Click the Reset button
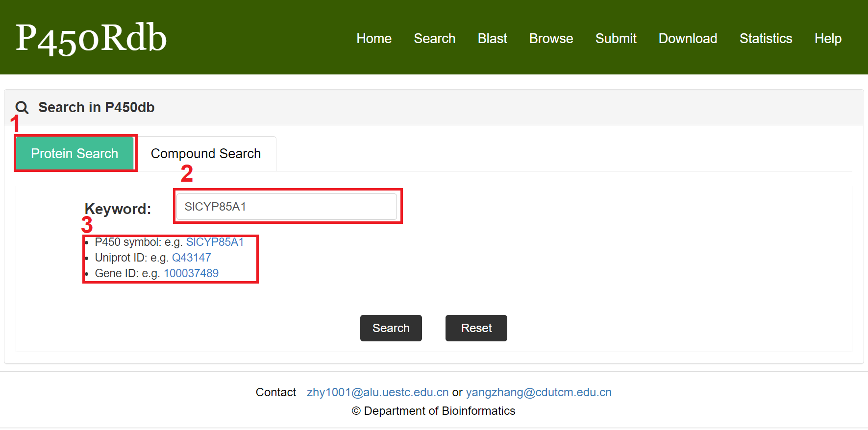Screen dimensions: 868x430 [476, 328]
